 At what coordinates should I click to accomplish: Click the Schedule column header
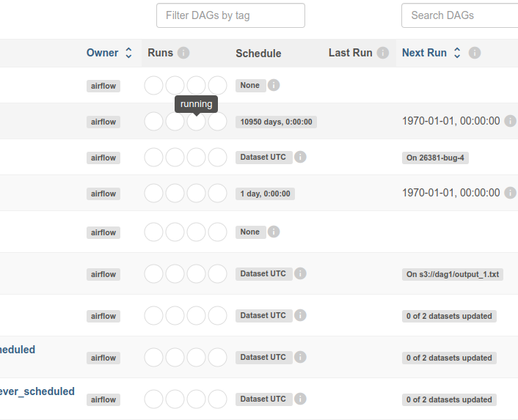(x=258, y=54)
